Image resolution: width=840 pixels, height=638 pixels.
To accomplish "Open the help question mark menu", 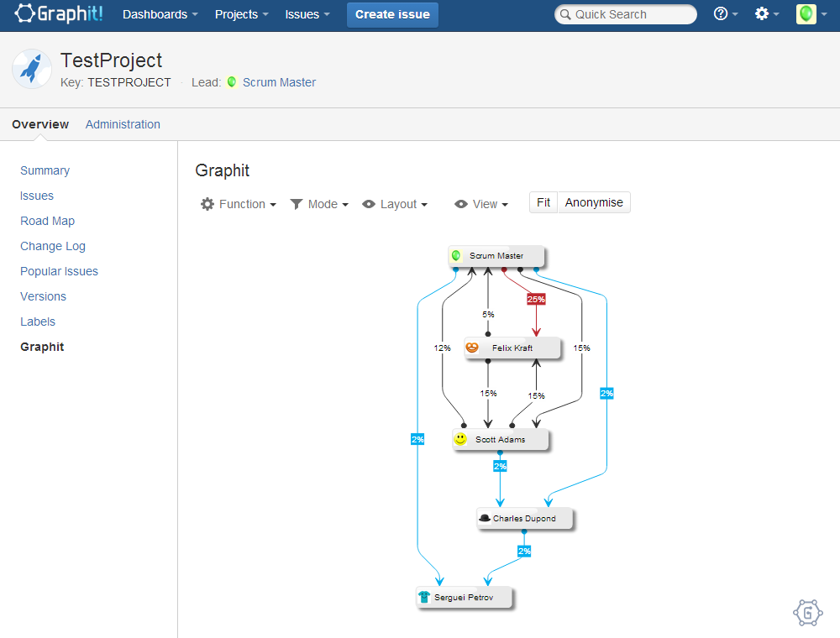I will (725, 14).
